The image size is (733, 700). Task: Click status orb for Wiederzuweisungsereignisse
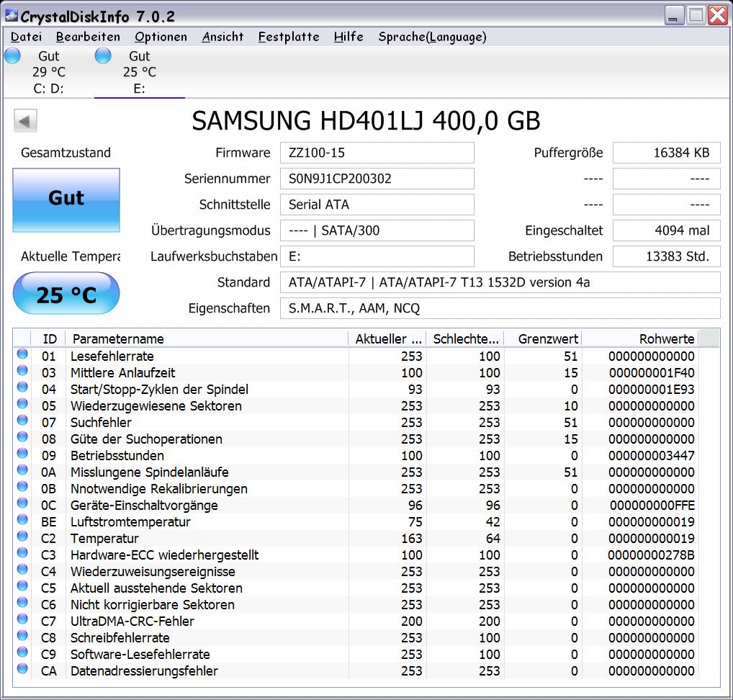point(22,569)
